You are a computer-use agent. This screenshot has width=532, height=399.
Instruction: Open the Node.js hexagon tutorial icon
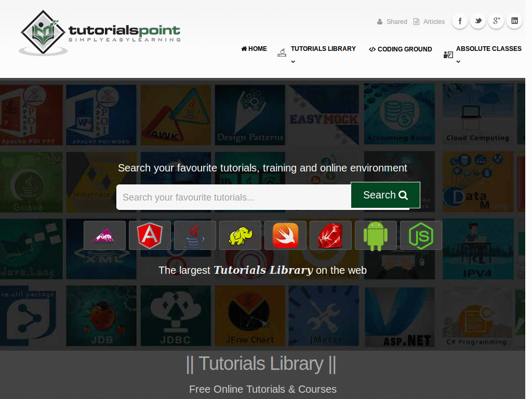[x=421, y=235]
